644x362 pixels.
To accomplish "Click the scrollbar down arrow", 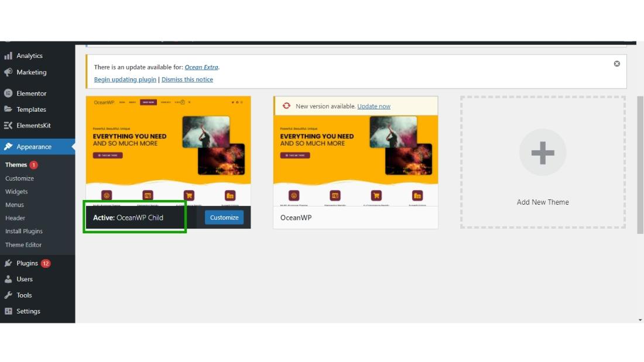I will [640, 320].
